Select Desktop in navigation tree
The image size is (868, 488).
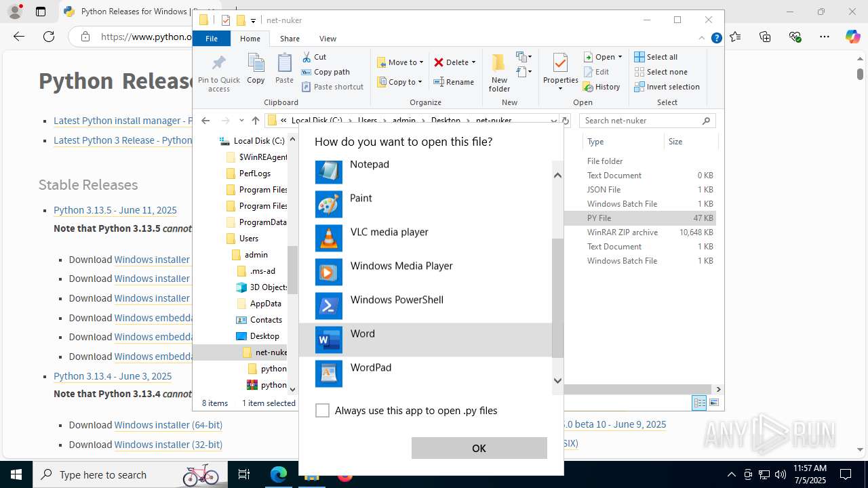(x=258, y=336)
